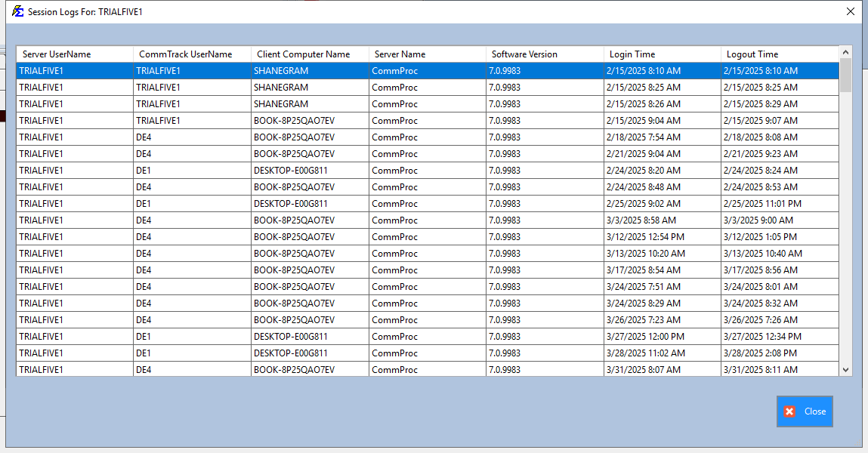This screenshot has width=868, height=453.
Task: Click the vertical scrollbar thumb
Action: point(845,75)
